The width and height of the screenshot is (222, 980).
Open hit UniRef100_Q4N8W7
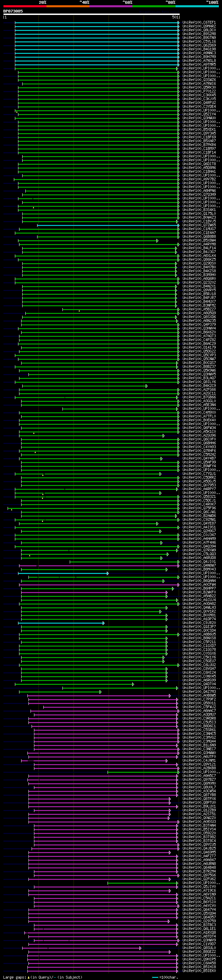tap(199, 565)
